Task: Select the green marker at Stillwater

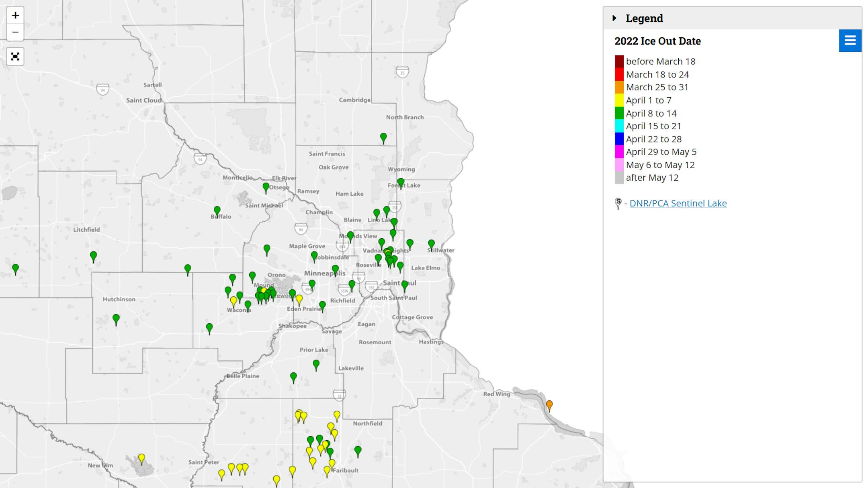Action: [431, 244]
